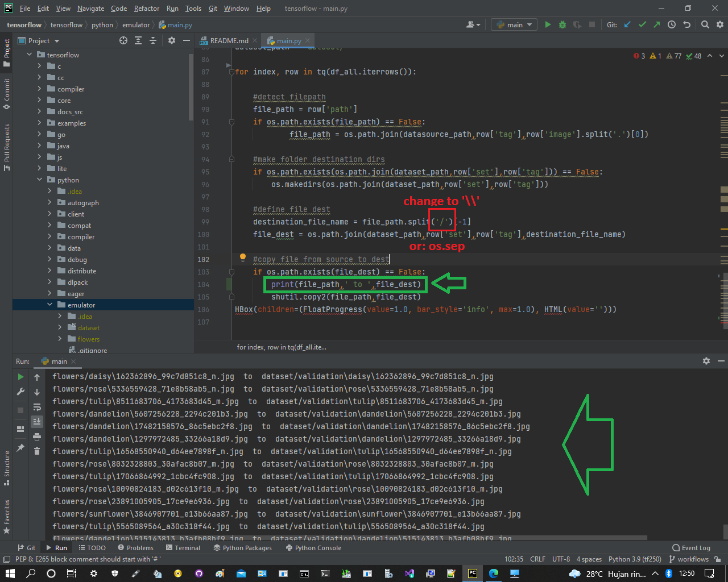Collapse the python folder in the tree
This screenshot has height=582, width=728.
tap(39, 180)
